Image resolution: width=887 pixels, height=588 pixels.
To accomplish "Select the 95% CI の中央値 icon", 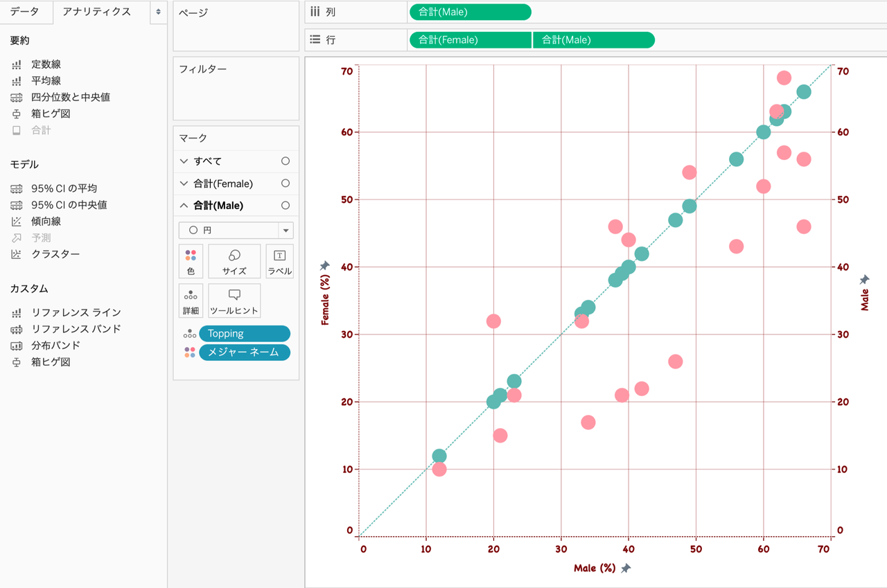I will (17, 205).
